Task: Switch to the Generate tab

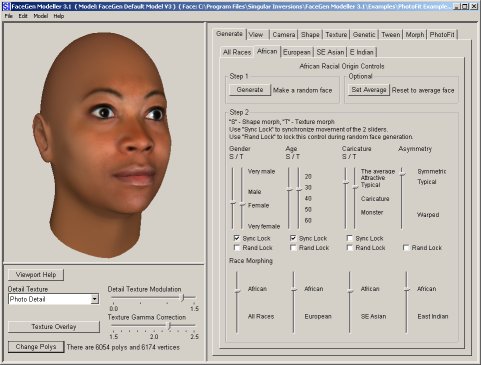Action: tap(229, 34)
